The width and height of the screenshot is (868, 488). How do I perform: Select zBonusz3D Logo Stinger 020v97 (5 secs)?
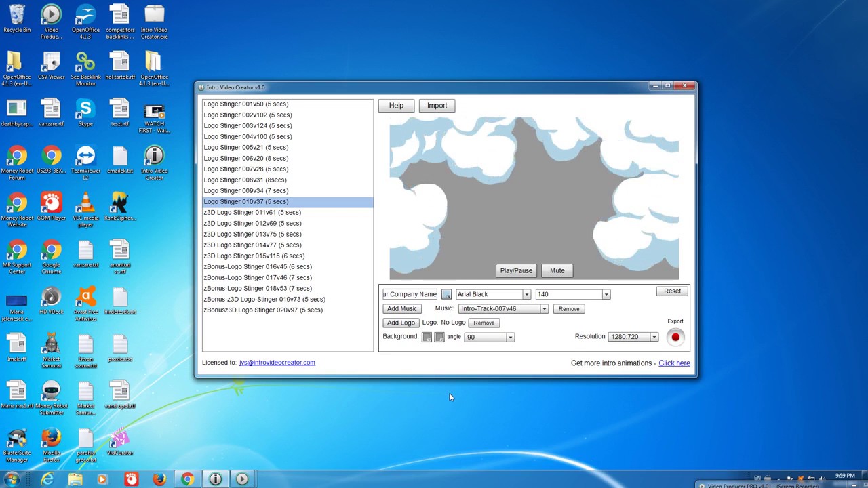pos(288,310)
